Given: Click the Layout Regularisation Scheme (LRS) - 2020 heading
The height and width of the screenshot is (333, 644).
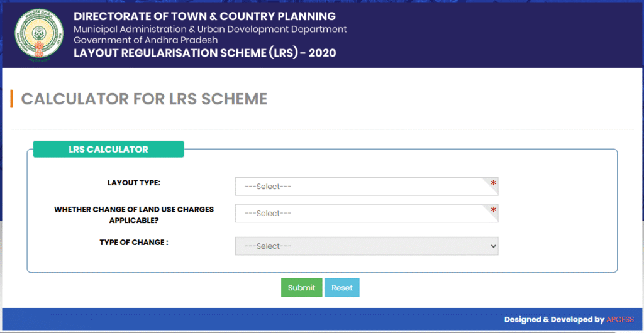Looking at the screenshot, I should click(x=204, y=53).
